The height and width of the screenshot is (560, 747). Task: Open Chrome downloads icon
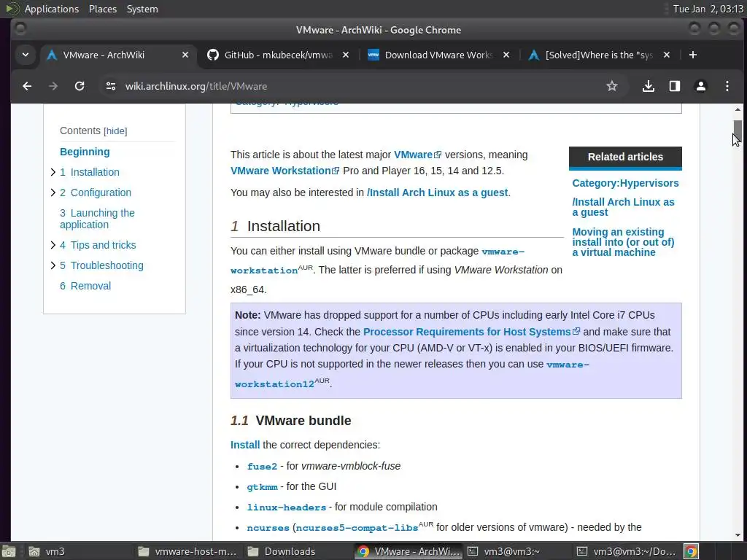click(649, 86)
